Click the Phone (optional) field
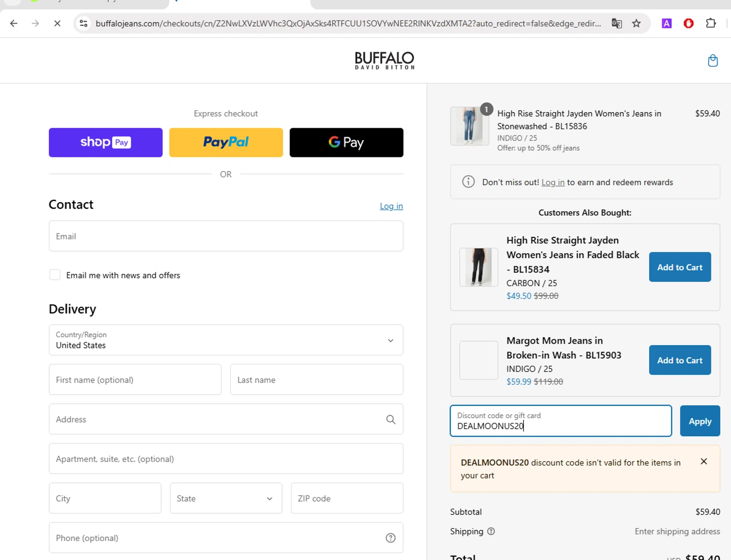 [226, 538]
